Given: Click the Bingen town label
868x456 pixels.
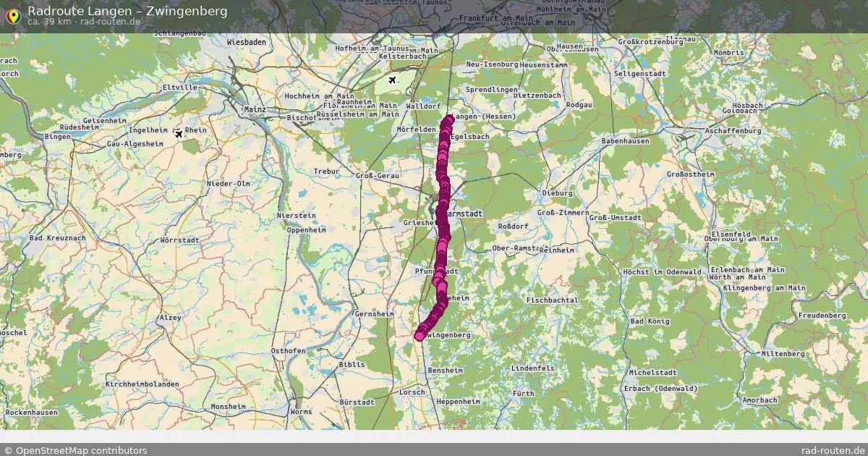Looking at the screenshot, I should (58, 136).
